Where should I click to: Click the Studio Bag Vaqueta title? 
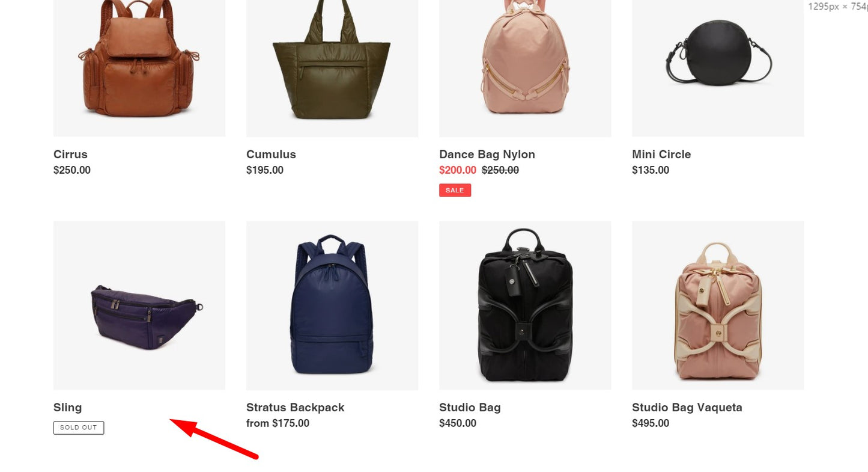687,408
